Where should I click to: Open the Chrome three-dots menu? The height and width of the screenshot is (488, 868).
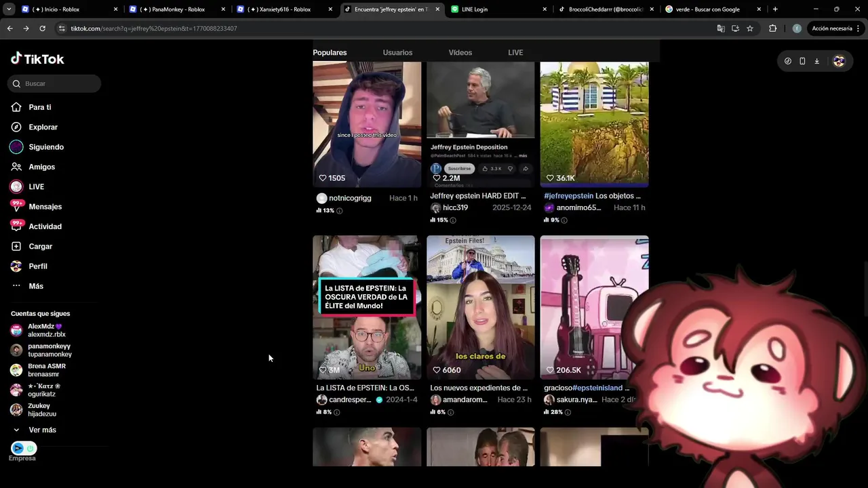click(859, 28)
